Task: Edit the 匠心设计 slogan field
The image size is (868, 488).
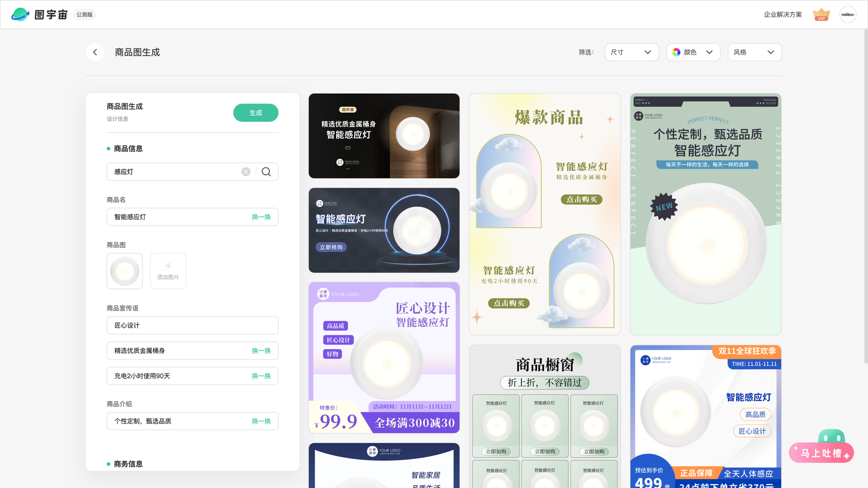Action: (x=192, y=326)
